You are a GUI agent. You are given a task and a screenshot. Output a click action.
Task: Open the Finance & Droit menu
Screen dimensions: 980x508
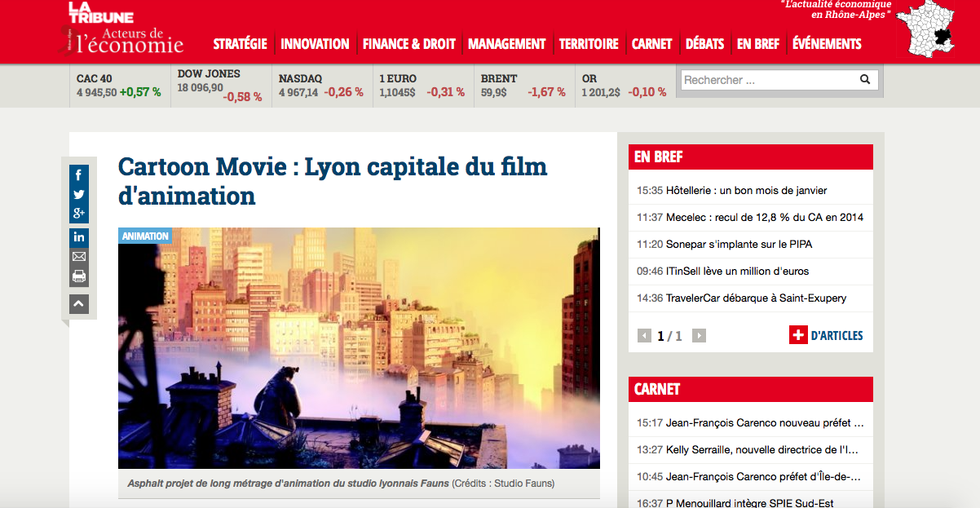(409, 44)
